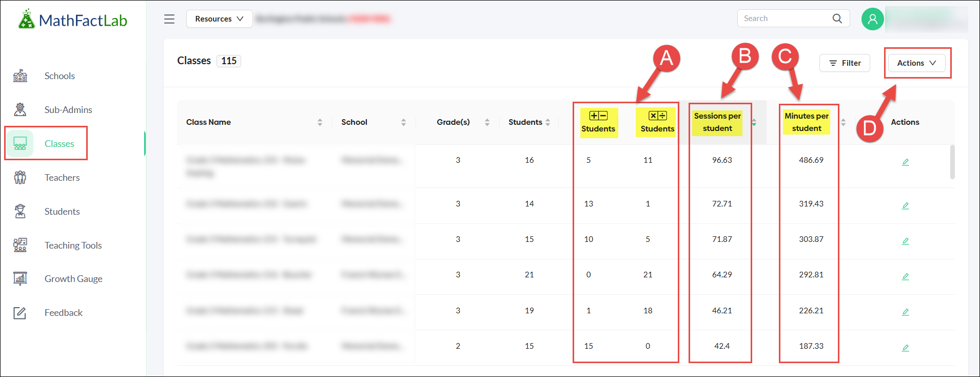Open the Resources dropdown
Image resolution: width=980 pixels, height=377 pixels.
pyautogui.click(x=219, y=19)
